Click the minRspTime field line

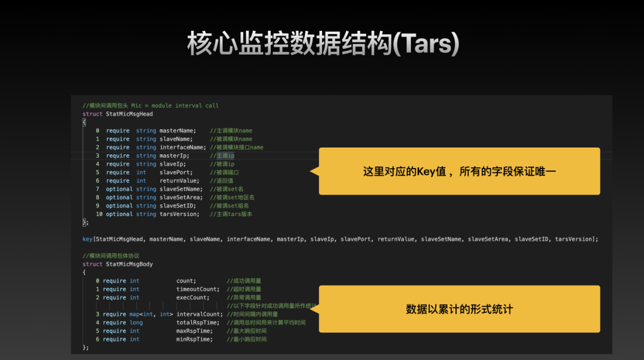(181, 339)
